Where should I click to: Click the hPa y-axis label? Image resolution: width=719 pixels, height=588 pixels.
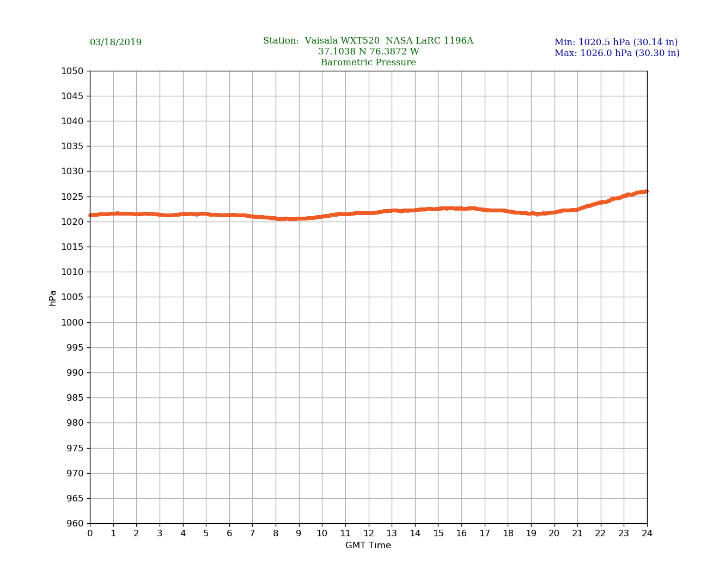53,298
